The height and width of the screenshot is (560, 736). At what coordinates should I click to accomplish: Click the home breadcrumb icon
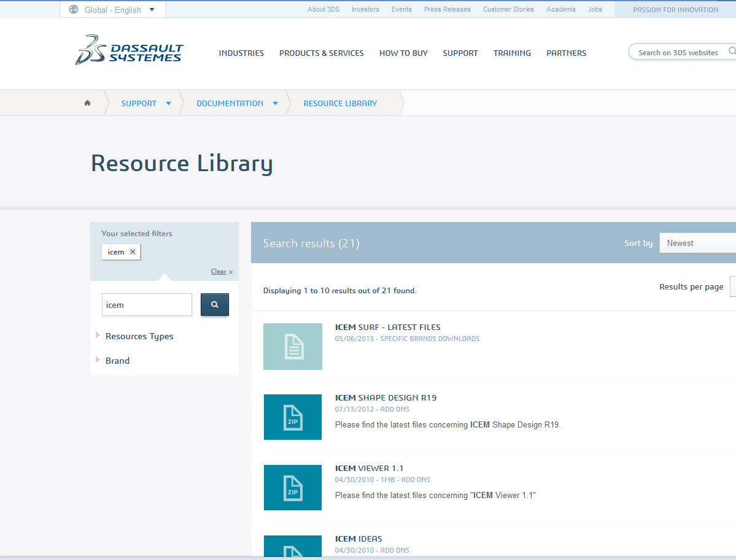[x=87, y=103]
